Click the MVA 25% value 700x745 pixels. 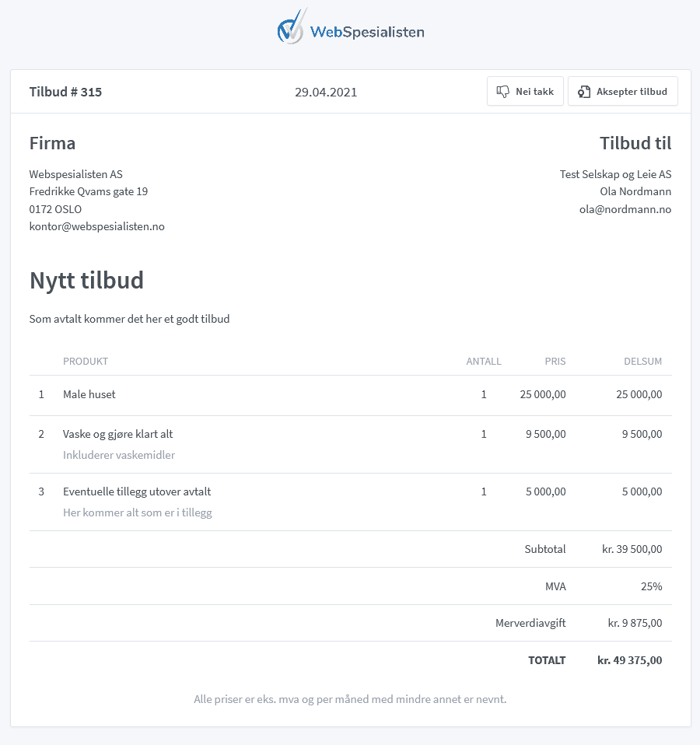pos(651,586)
